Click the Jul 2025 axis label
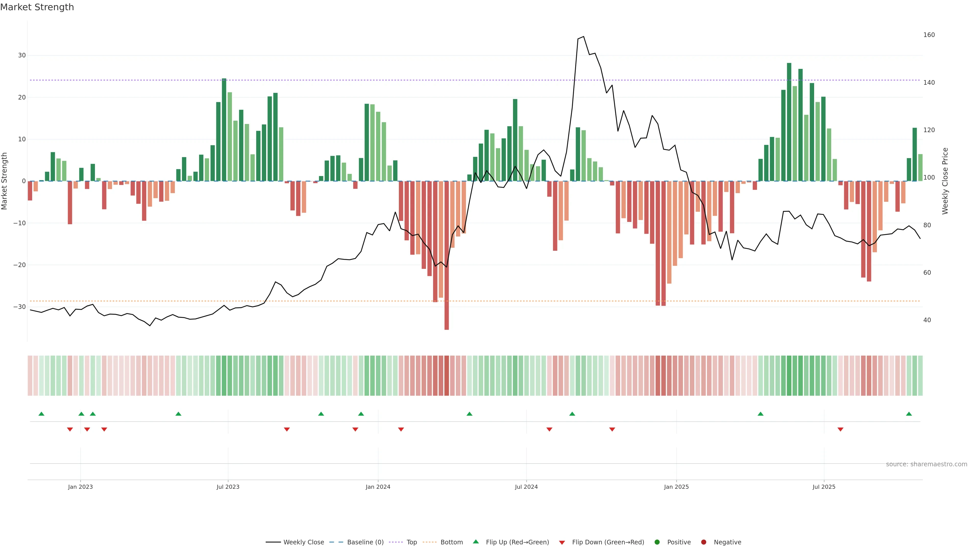 point(824,487)
